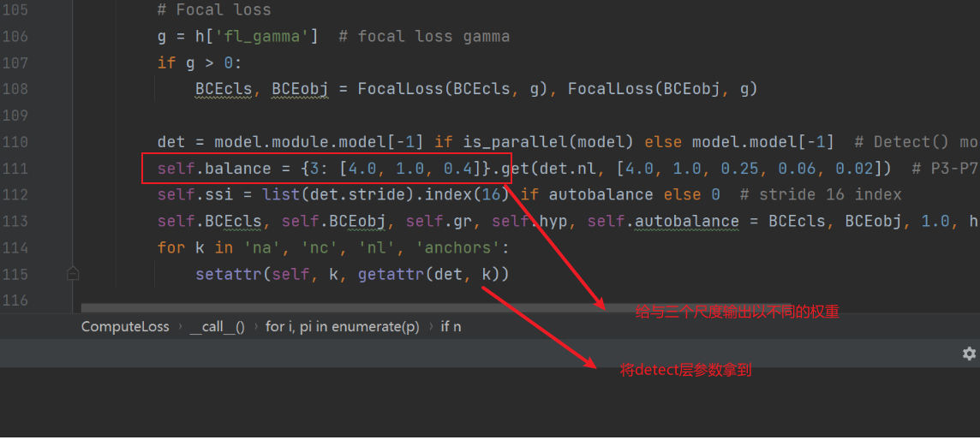Image resolution: width=980 pixels, height=440 pixels.
Task: Select ComputeLoss in the breadcrumb bar
Action: pos(125,326)
